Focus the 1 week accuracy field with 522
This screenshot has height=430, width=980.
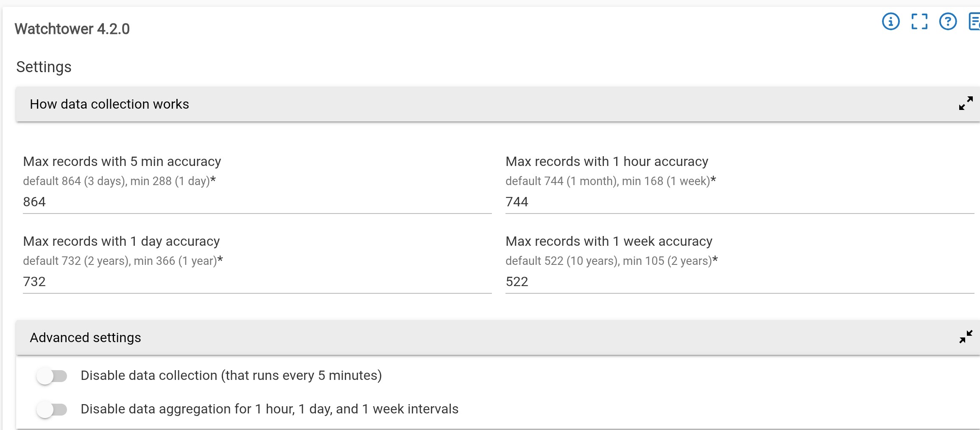point(738,282)
